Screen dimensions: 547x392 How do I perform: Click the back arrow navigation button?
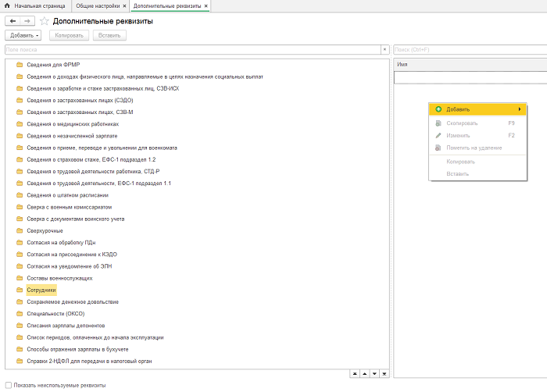13,21
